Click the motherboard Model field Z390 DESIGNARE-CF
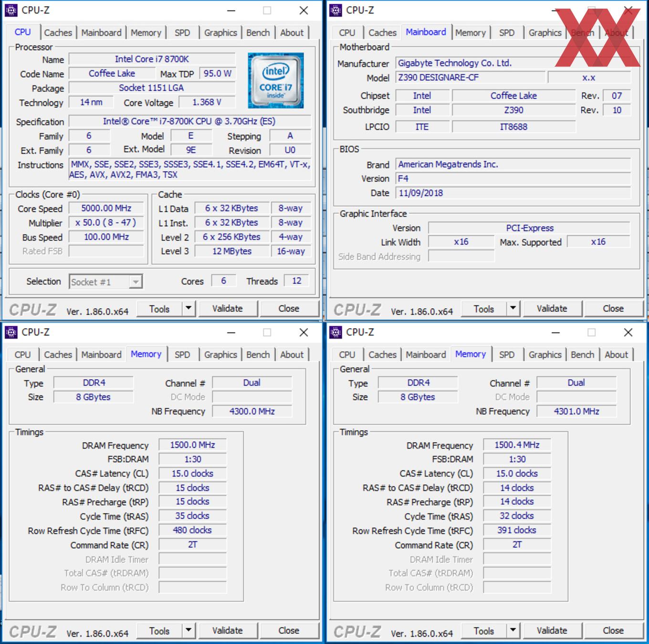The width and height of the screenshot is (649, 644). tap(470, 77)
